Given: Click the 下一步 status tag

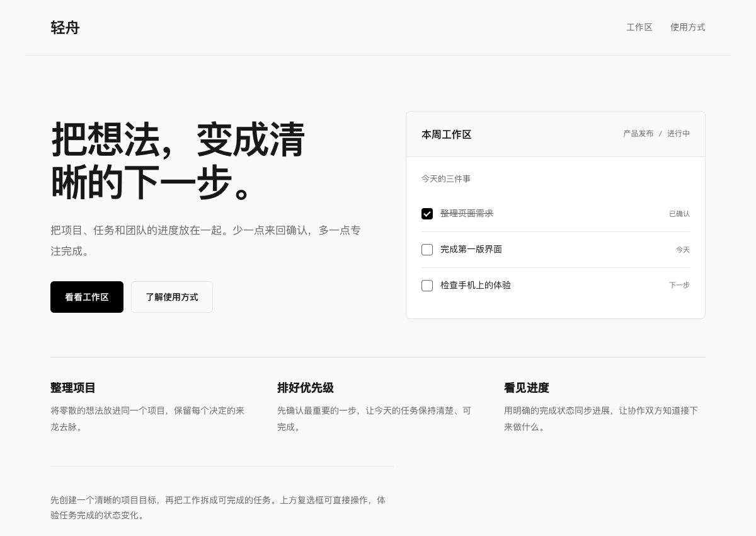Looking at the screenshot, I should click(679, 286).
